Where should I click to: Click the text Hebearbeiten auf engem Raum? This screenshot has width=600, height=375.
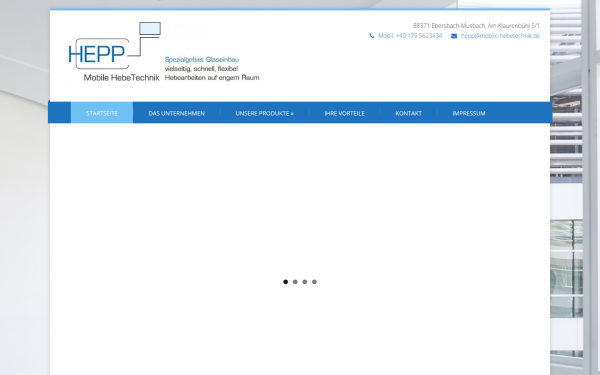[x=212, y=78]
